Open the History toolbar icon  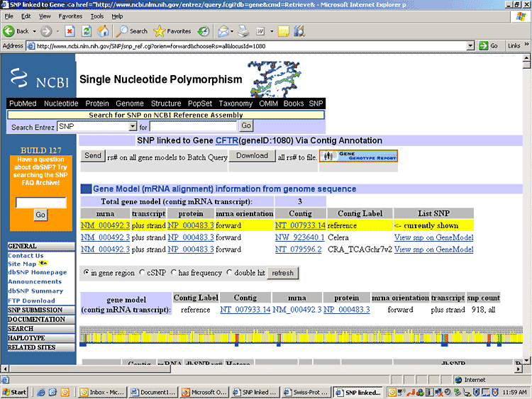coord(204,31)
